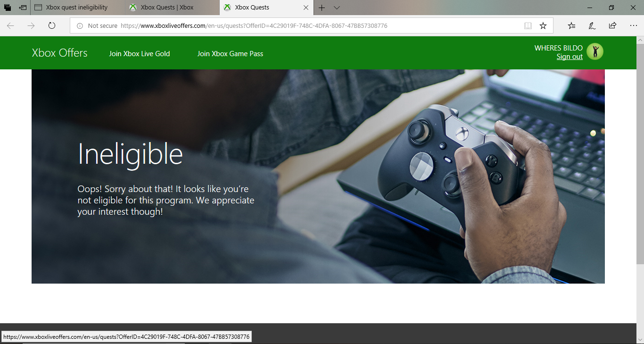Click the WHERES BILDO profile avatar
This screenshot has height=344, width=644.
pos(595,52)
